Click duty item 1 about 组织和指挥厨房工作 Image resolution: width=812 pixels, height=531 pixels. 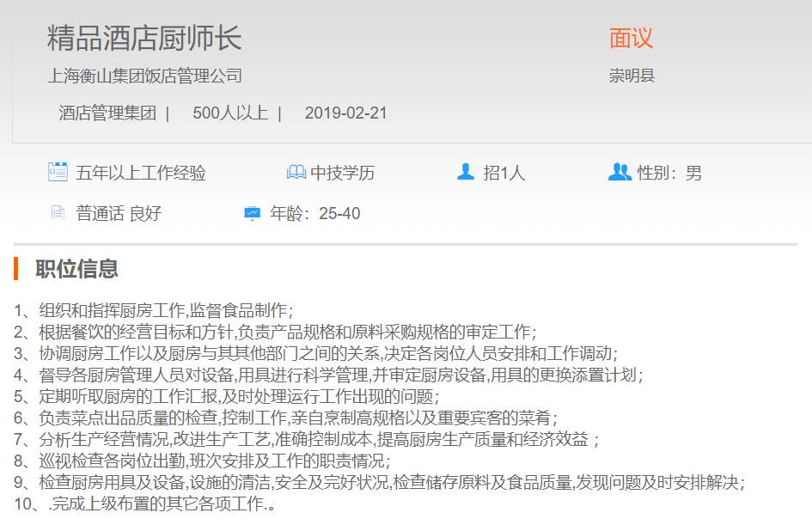coord(154,310)
